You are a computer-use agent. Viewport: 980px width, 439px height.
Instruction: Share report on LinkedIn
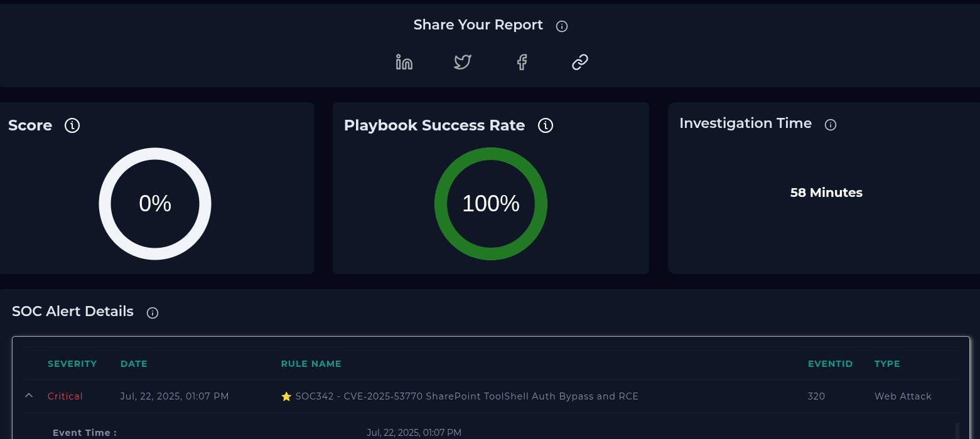(404, 62)
